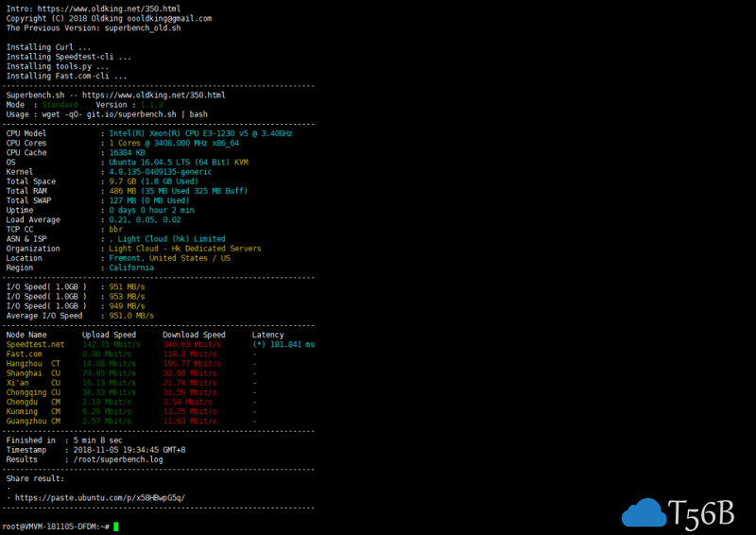756x535 pixels.
Task: Click the Speedtest.net node name
Action: [35, 344]
